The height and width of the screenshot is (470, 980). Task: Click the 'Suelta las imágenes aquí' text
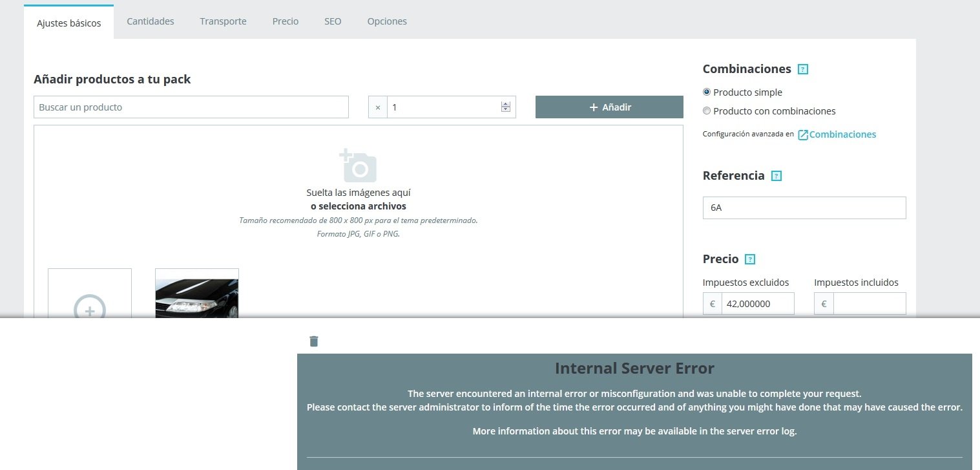pos(359,193)
